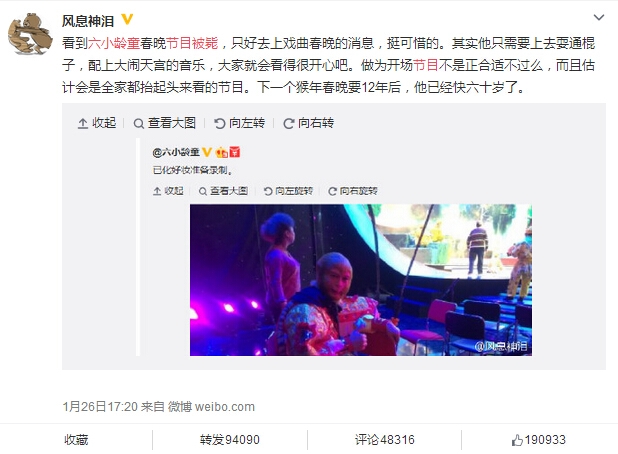Rotate the image left with 向左转
This screenshot has width=618, height=454.
click(239, 123)
